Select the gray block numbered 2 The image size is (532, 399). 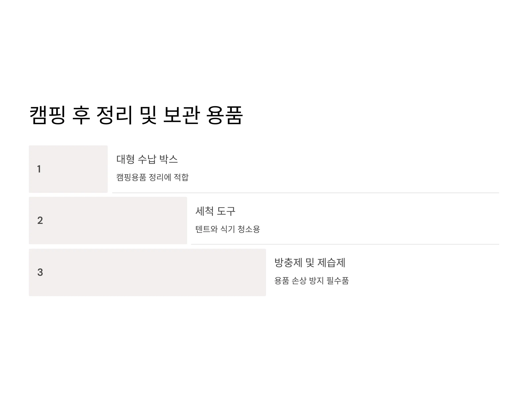click(108, 221)
